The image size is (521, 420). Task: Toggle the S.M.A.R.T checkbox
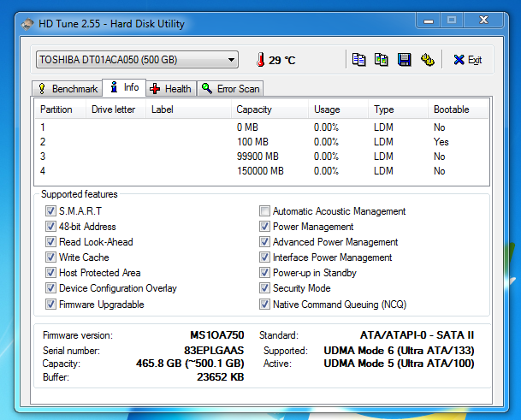click(x=50, y=210)
